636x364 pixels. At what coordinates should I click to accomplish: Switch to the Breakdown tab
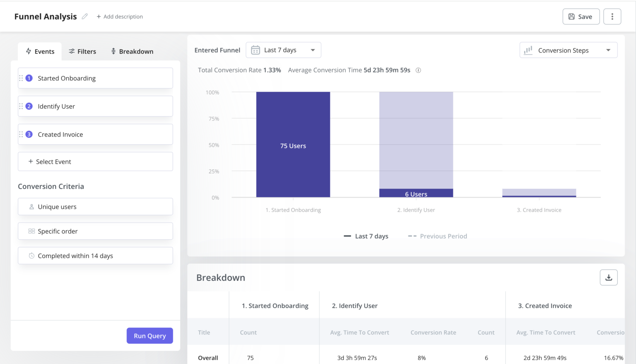pos(132,51)
